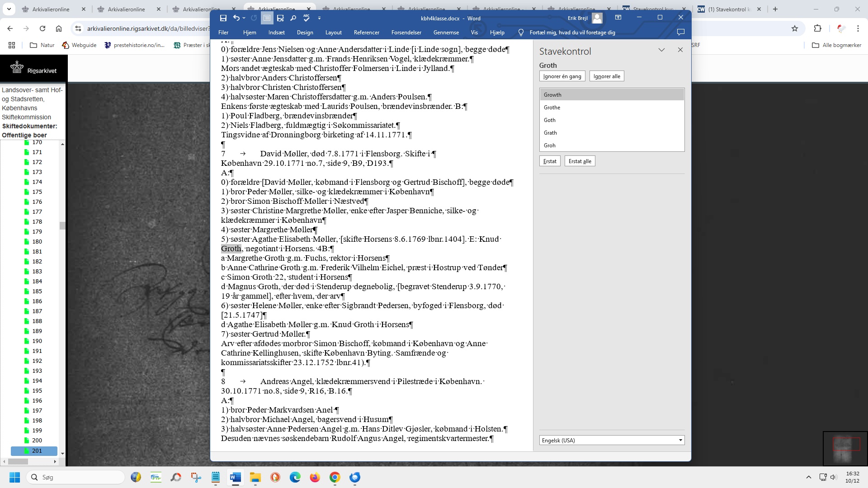Open the Natur bookmark folder

[42, 45]
